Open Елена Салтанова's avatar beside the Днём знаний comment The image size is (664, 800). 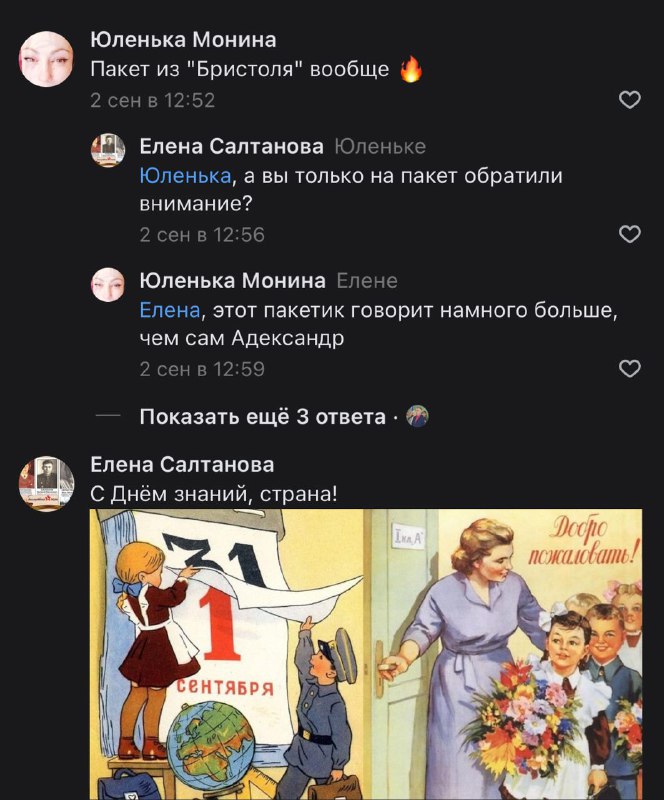[46, 483]
